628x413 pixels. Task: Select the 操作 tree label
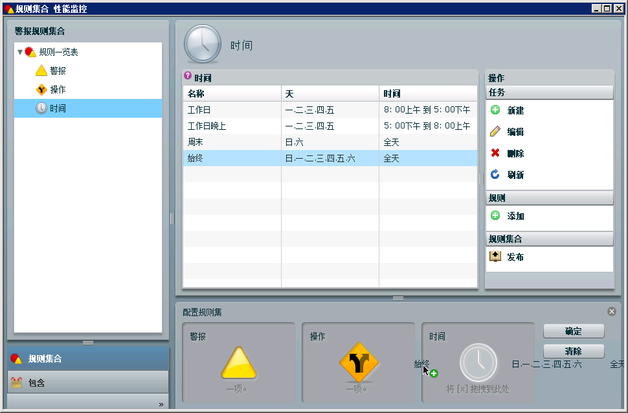tap(58, 89)
